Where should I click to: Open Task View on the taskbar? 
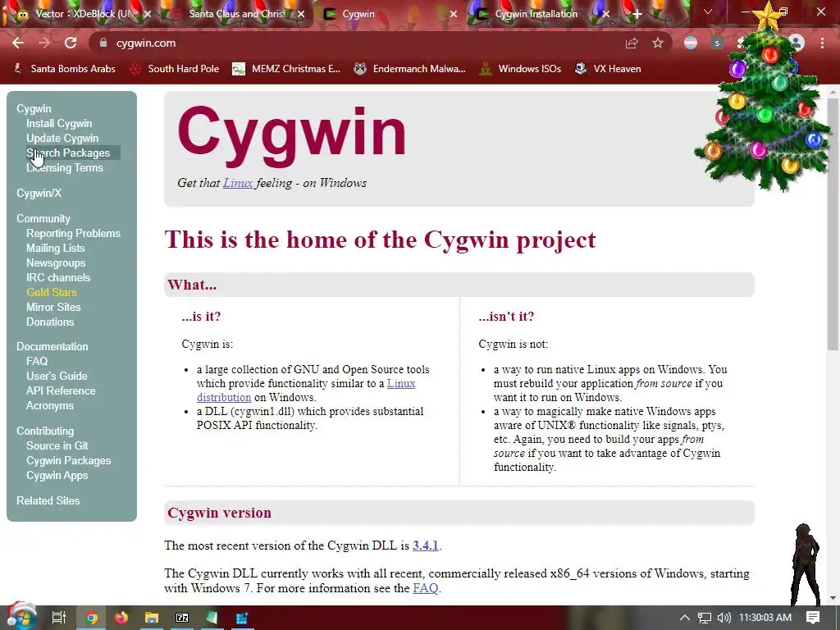pos(59,618)
